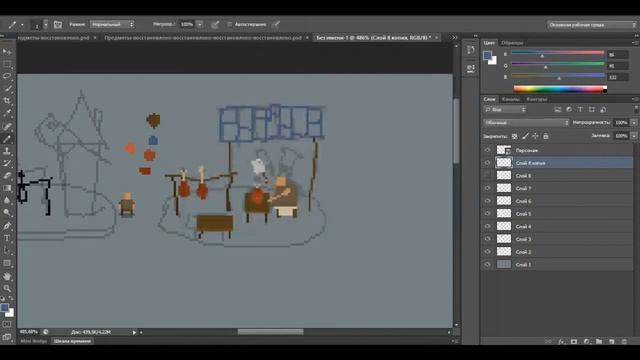
Task: Open the workspace switcher dropdown
Action: point(591,25)
